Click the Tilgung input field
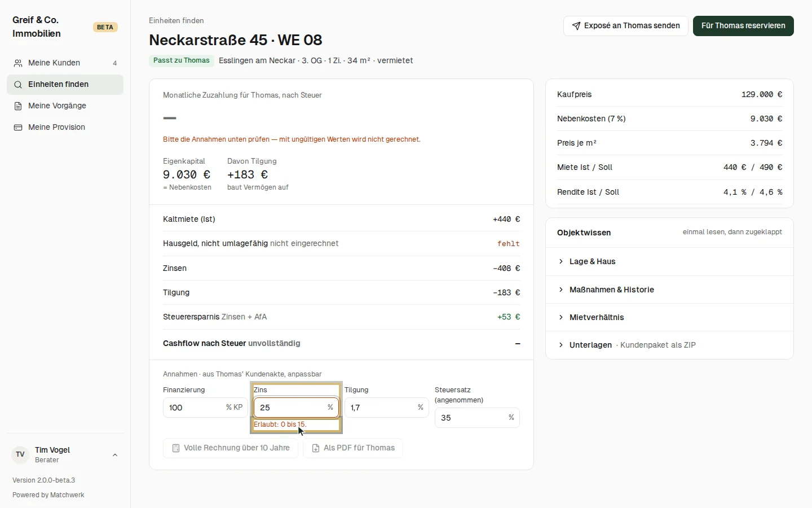This screenshot has height=508, width=812. 386,408
